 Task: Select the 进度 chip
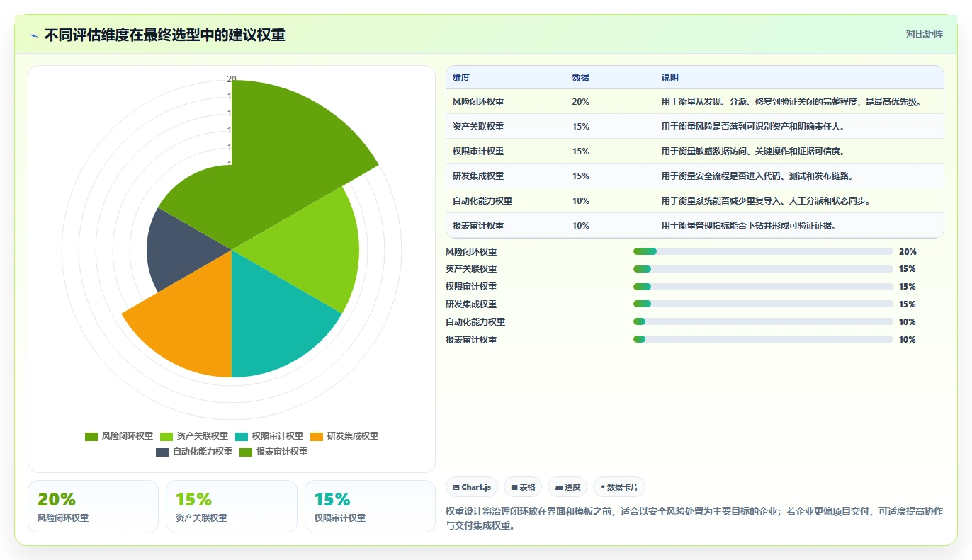click(x=567, y=487)
